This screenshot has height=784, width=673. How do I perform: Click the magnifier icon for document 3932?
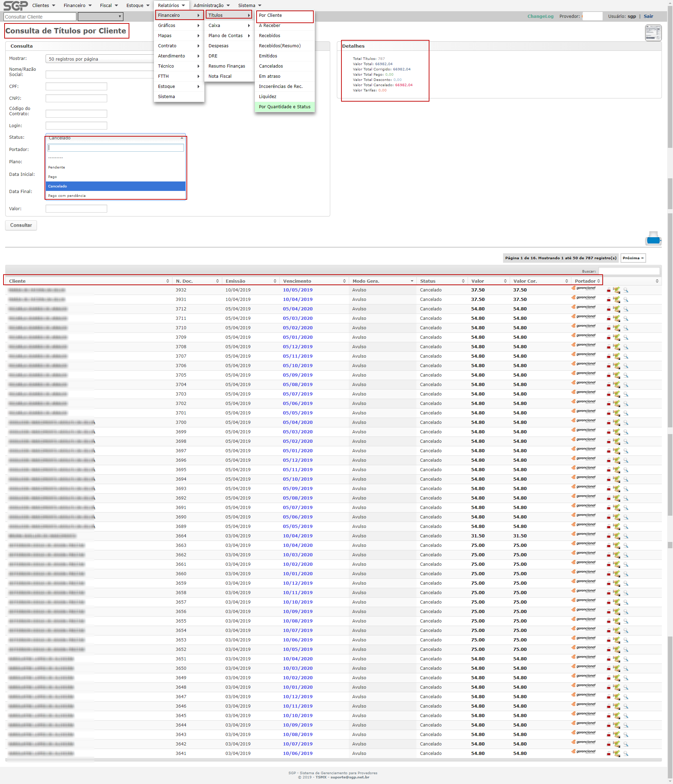click(626, 290)
